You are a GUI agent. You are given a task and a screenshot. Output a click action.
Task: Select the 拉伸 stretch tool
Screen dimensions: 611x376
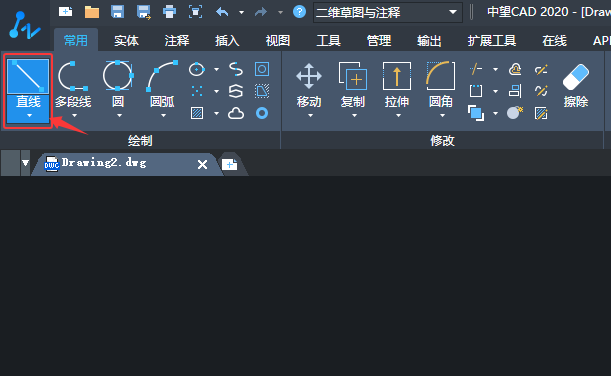coord(397,85)
